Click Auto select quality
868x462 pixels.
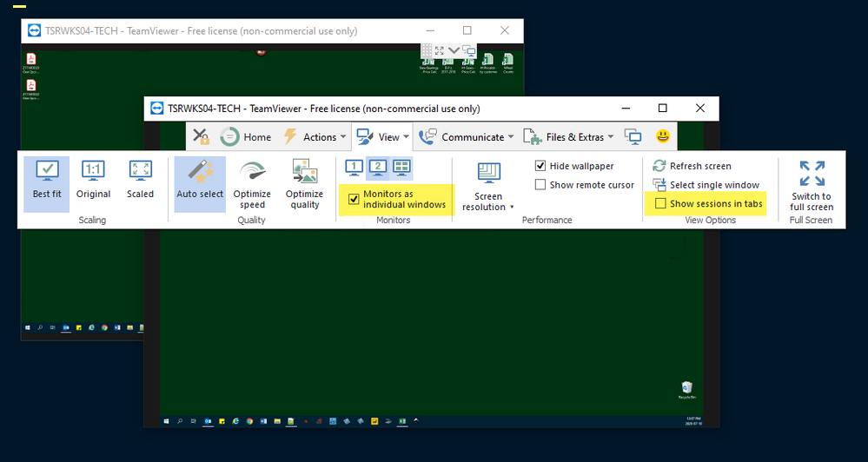coord(200,180)
